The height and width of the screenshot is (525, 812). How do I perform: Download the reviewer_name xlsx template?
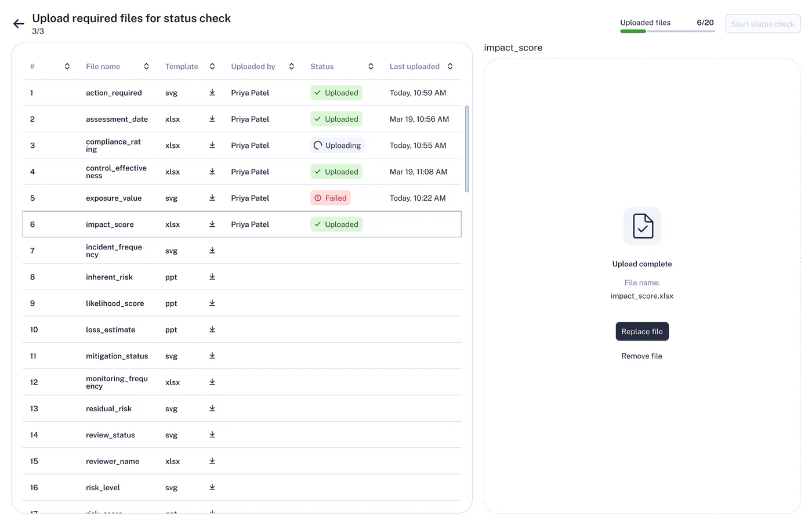(212, 461)
